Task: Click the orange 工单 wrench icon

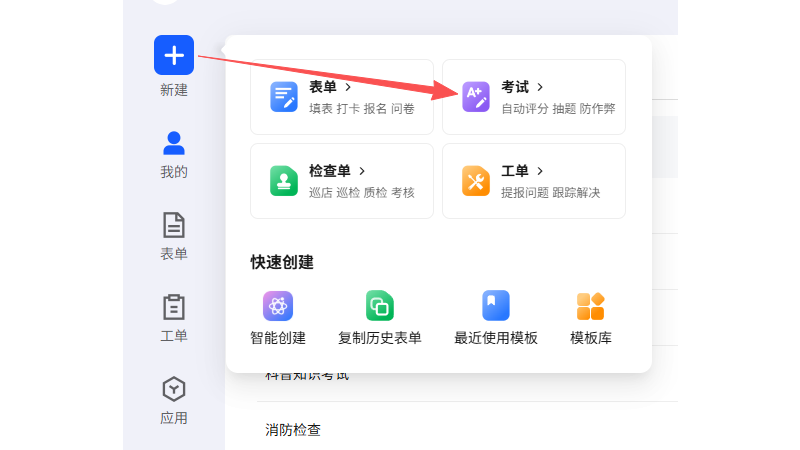Action: (476, 181)
